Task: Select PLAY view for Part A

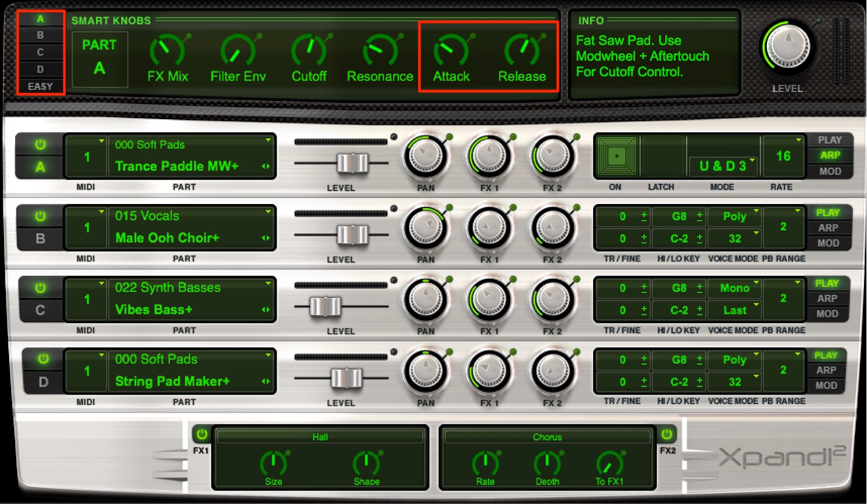Action: click(830, 140)
